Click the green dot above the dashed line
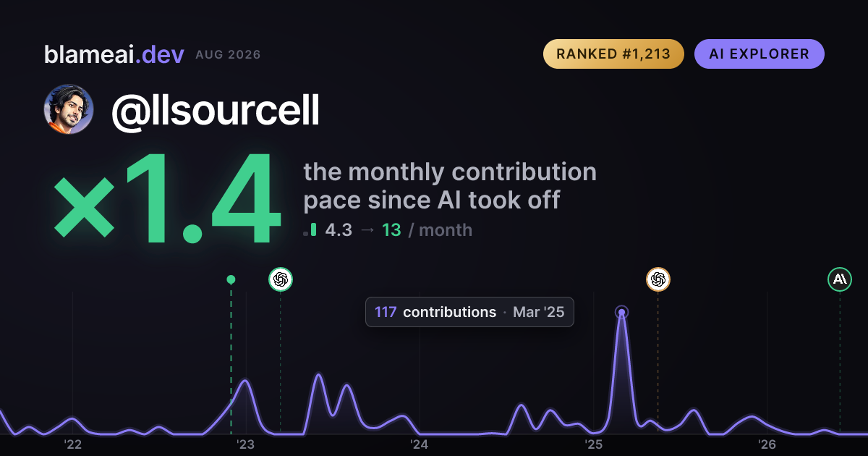This screenshot has width=868, height=456. coord(231,279)
